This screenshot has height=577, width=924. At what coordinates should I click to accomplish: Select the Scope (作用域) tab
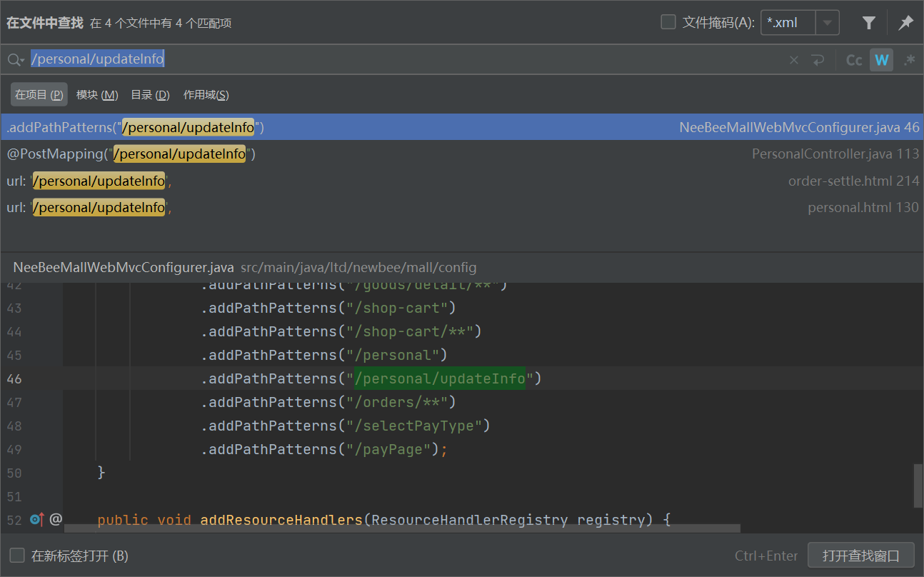(x=206, y=95)
